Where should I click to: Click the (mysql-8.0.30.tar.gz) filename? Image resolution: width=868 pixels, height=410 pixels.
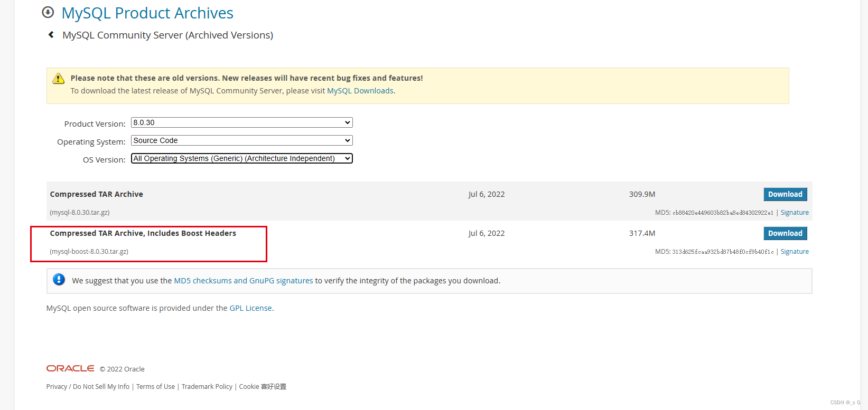click(80, 213)
